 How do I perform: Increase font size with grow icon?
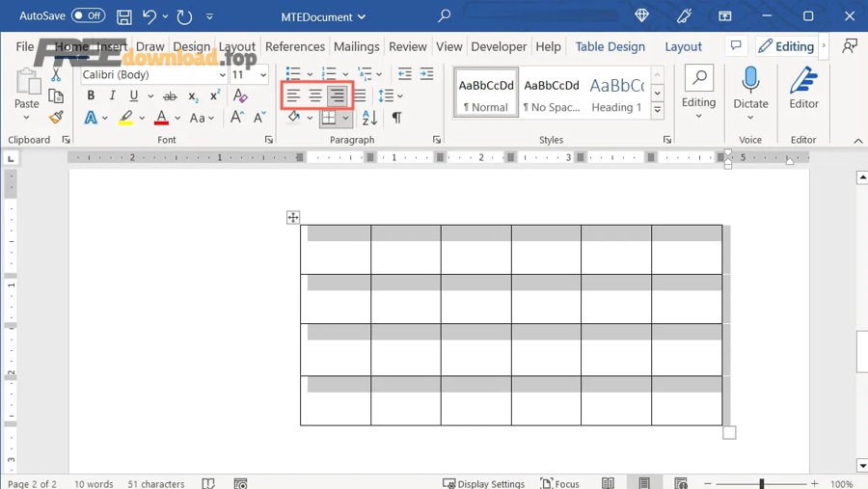(x=237, y=118)
